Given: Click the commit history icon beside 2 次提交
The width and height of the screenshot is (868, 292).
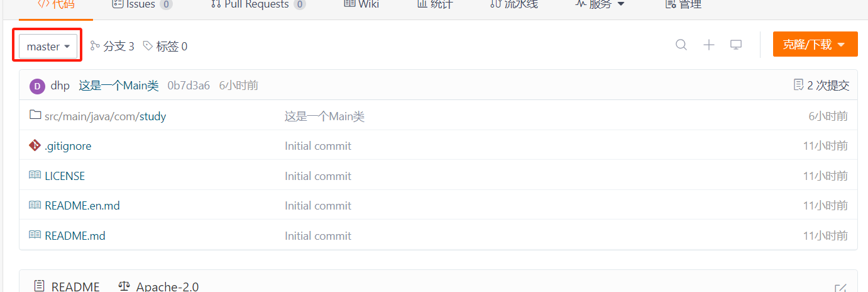Looking at the screenshot, I should (798, 85).
